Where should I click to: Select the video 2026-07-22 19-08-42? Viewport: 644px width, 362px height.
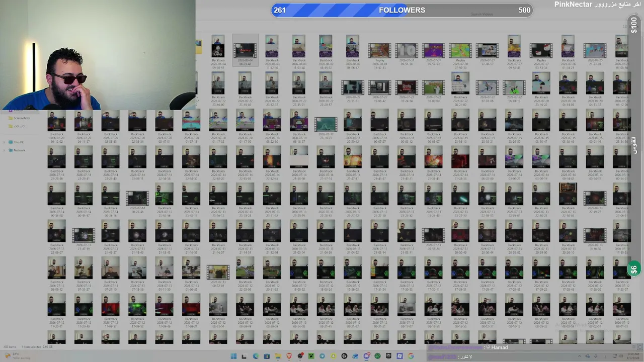click(379, 91)
